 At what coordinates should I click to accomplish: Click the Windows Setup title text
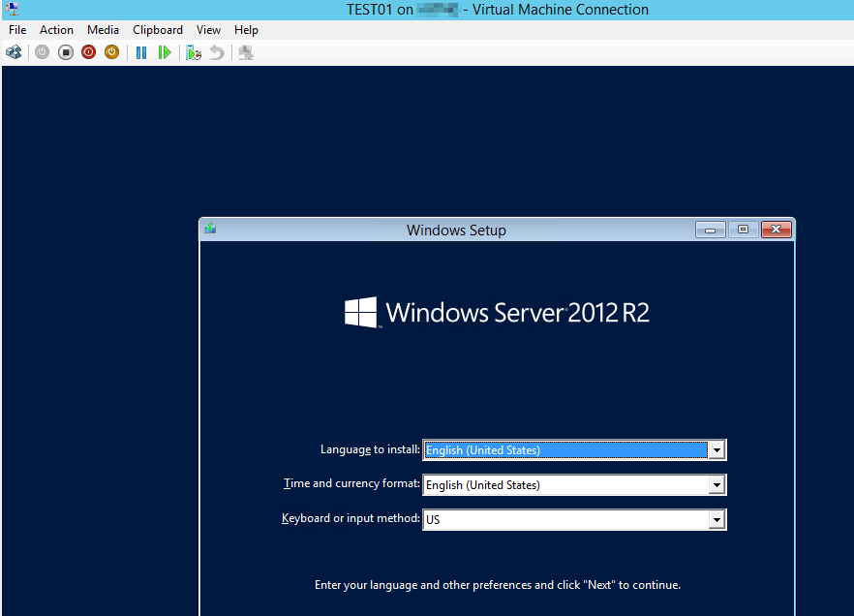point(456,231)
